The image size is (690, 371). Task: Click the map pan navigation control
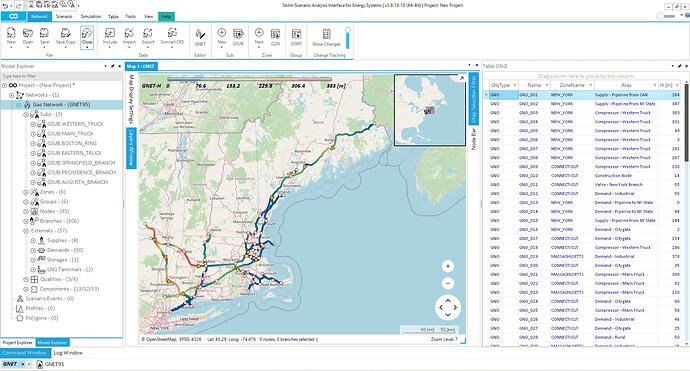(448, 307)
